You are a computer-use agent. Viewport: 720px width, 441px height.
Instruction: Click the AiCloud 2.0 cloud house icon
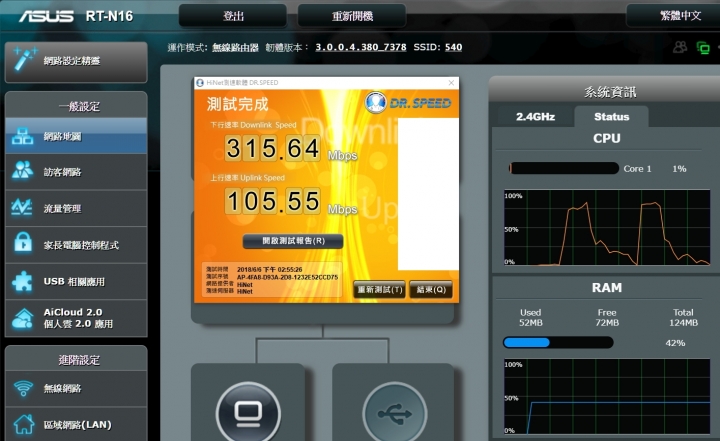point(23,318)
